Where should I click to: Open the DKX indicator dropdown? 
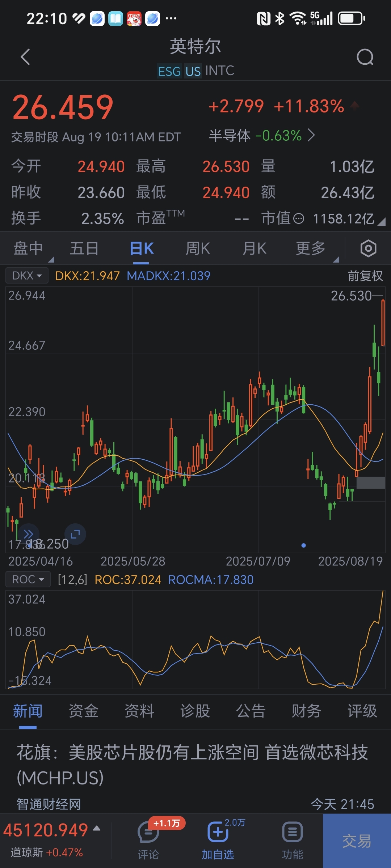[27, 276]
